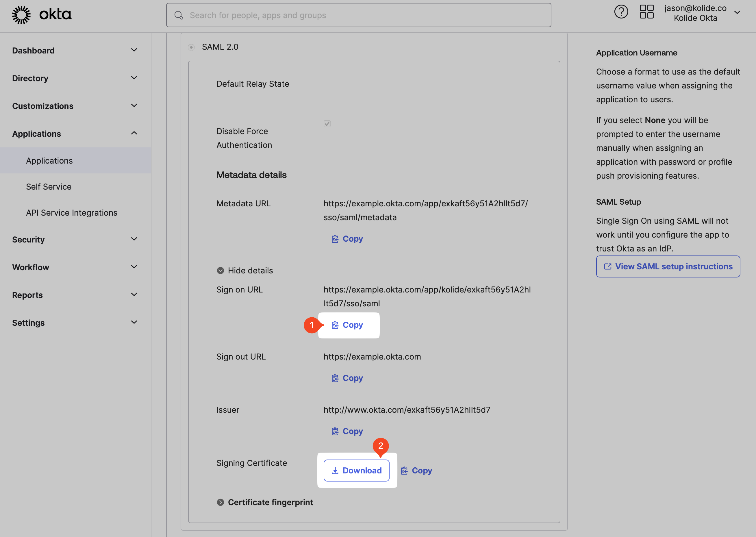Select Customizations in the sidebar
Screen dimensions: 756x537
point(43,106)
